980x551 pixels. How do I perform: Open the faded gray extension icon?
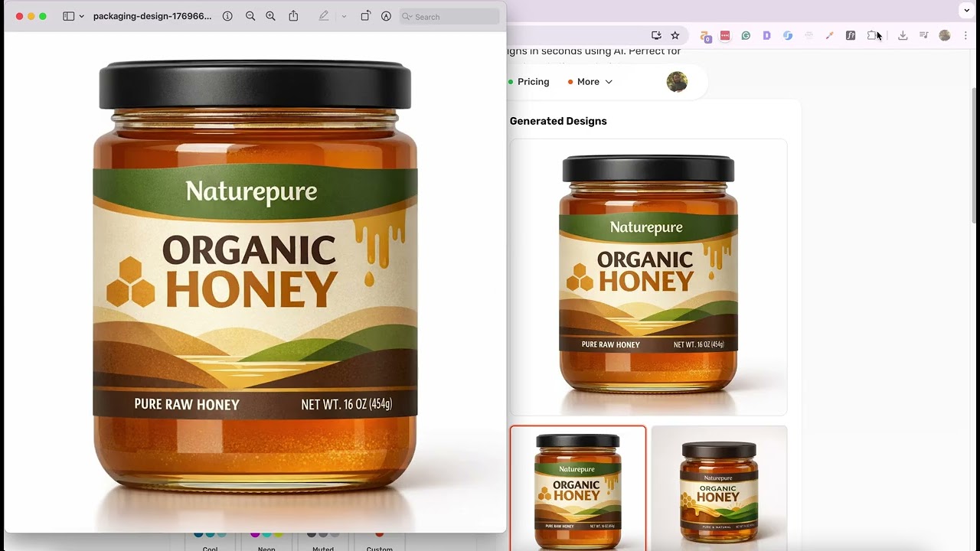808,35
